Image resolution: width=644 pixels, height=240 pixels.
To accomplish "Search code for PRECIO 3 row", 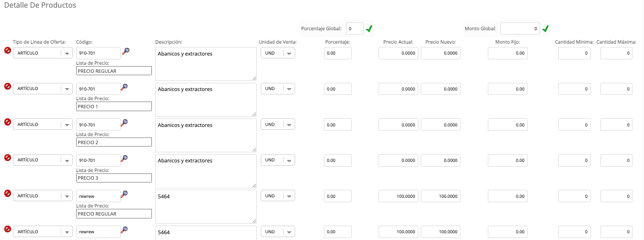I will [x=125, y=158].
